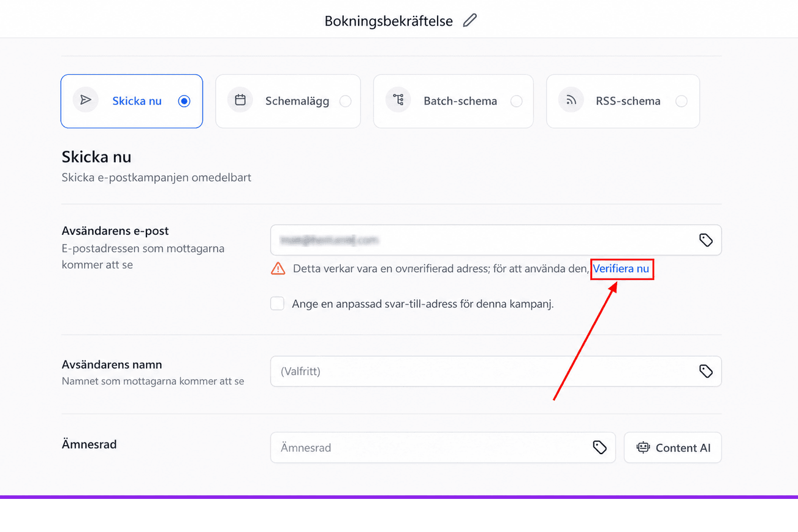
Task: Click the robot icon on Content AI
Action: coord(643,447)
